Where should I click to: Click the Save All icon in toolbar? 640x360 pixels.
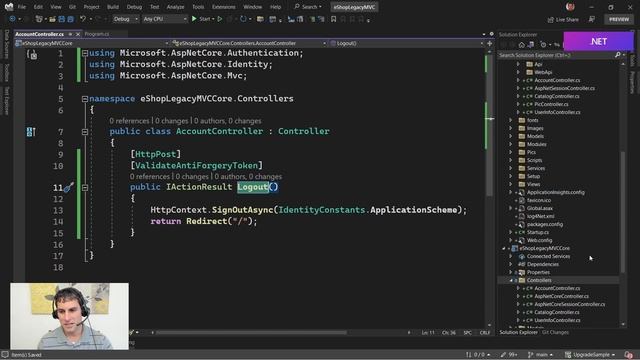click(x=70, y=19)
